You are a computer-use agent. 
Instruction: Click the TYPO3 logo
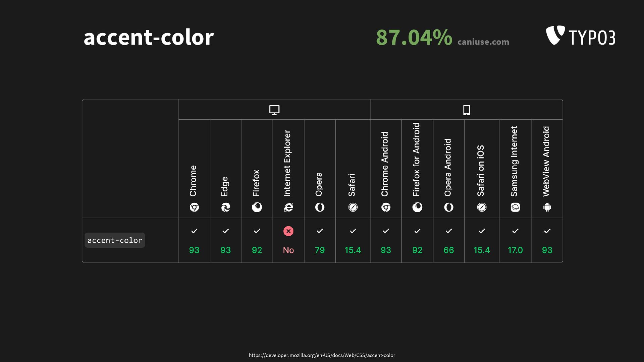tap(581, 36)
